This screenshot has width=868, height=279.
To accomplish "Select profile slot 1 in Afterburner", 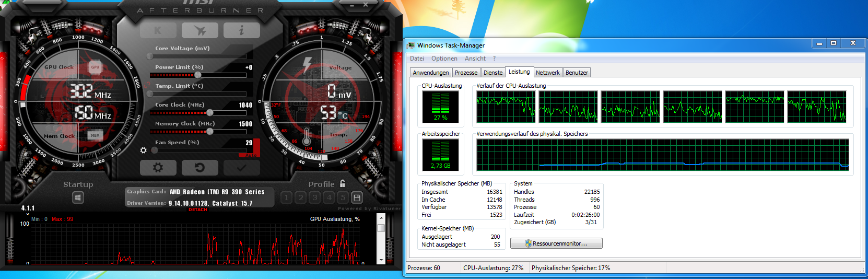I will coord(286,197).
